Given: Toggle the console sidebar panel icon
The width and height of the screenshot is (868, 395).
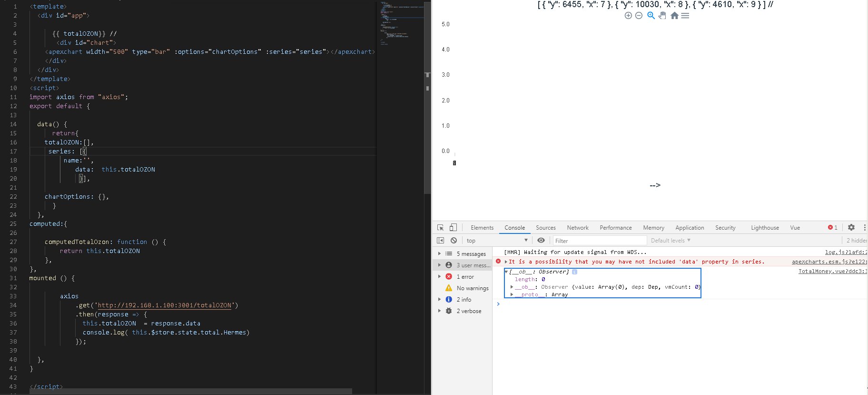Looking at the screenshot, I should (440, 241).
